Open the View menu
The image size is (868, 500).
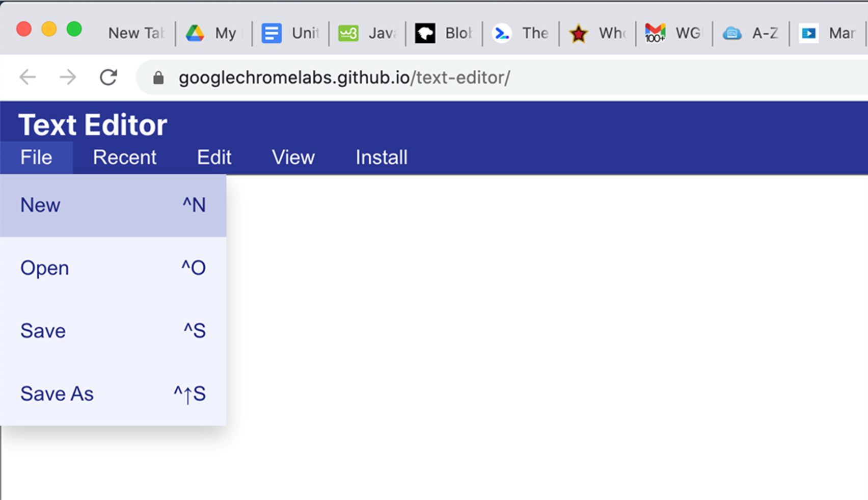pyautogui.click(x=293, y=157)
